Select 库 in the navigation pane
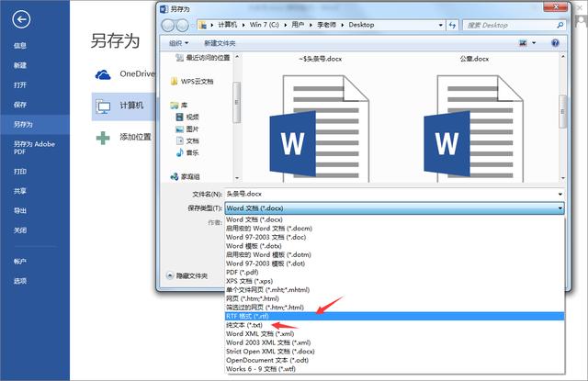 click(179, 106)
